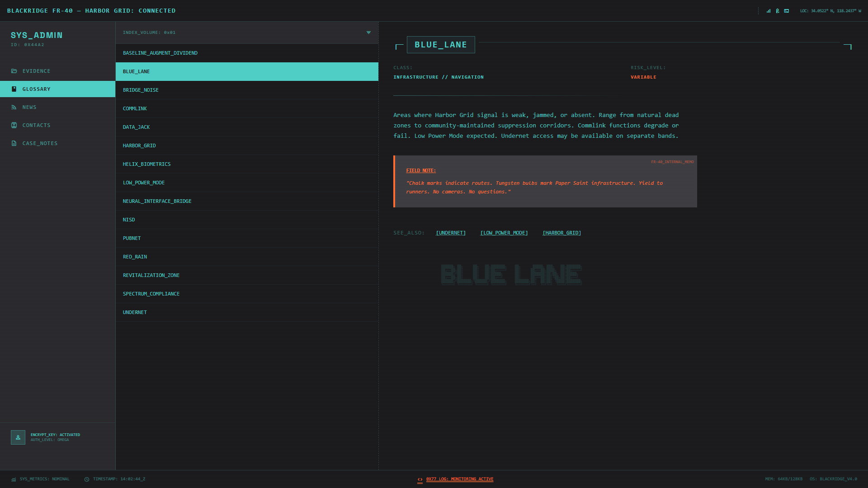Screen dimensions: 868x488
Task: Open the index volume filter dropdown
Action: coord(368,33)
